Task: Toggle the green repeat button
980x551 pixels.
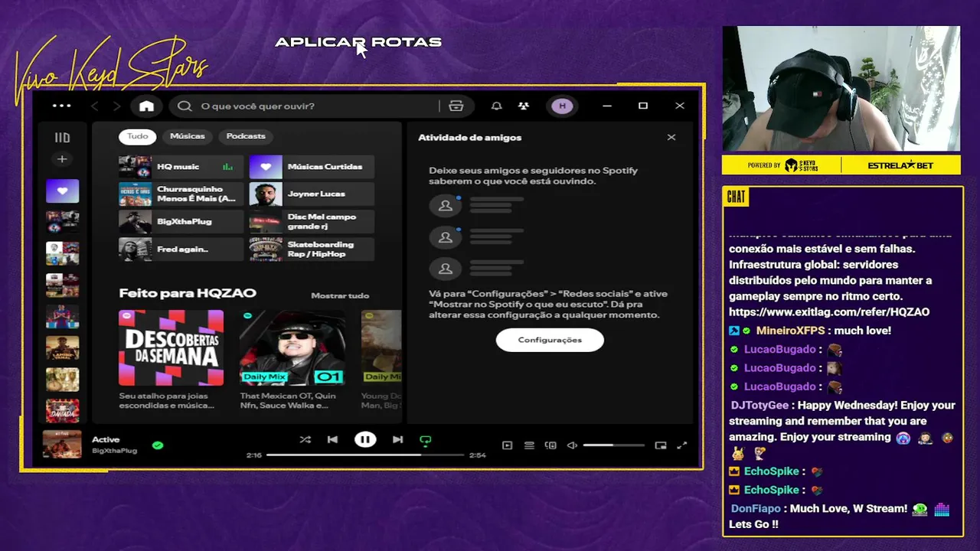Action: pyautogui.click(x=426, y=441)
